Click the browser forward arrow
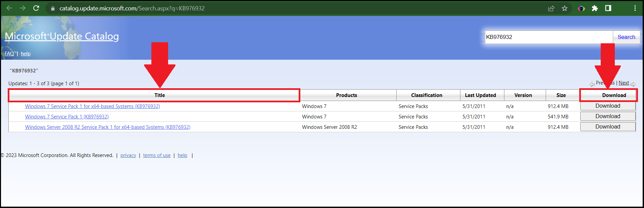This screenshot has height=208, width=644. (23, 8)
